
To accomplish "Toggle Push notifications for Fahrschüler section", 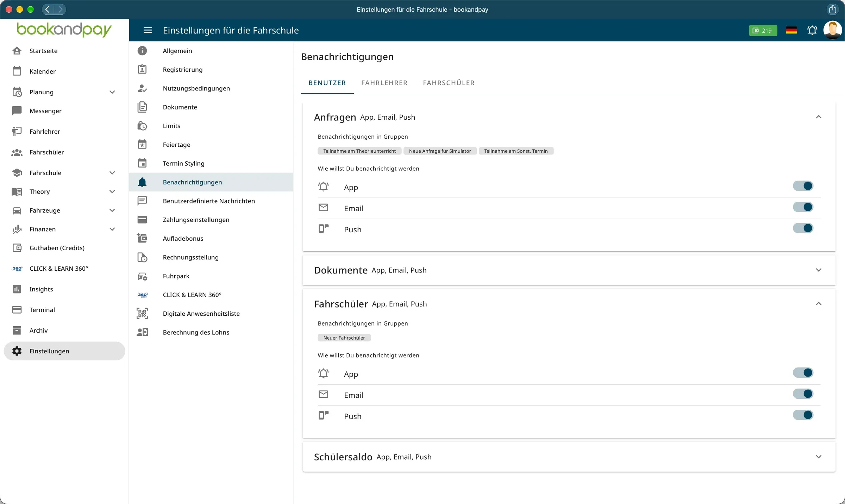I will click(x=803, y=415).
